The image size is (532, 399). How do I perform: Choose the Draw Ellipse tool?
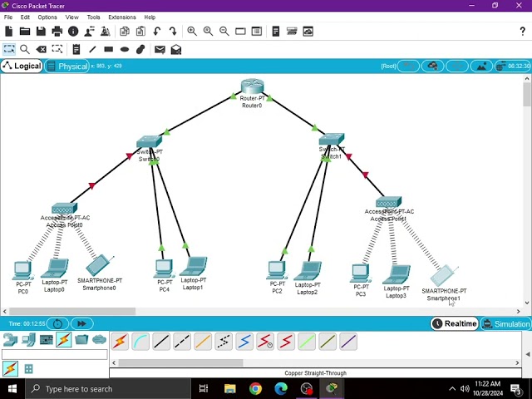tap(125, 50)
